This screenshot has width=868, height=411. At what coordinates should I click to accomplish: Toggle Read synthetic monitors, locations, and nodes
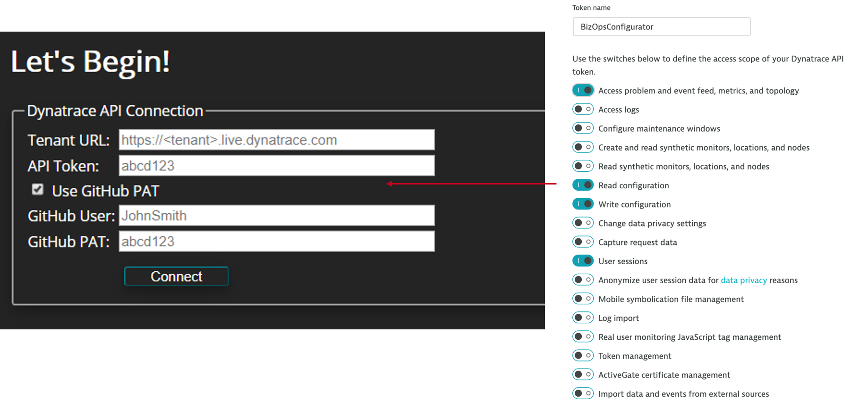tap(583, 166)
